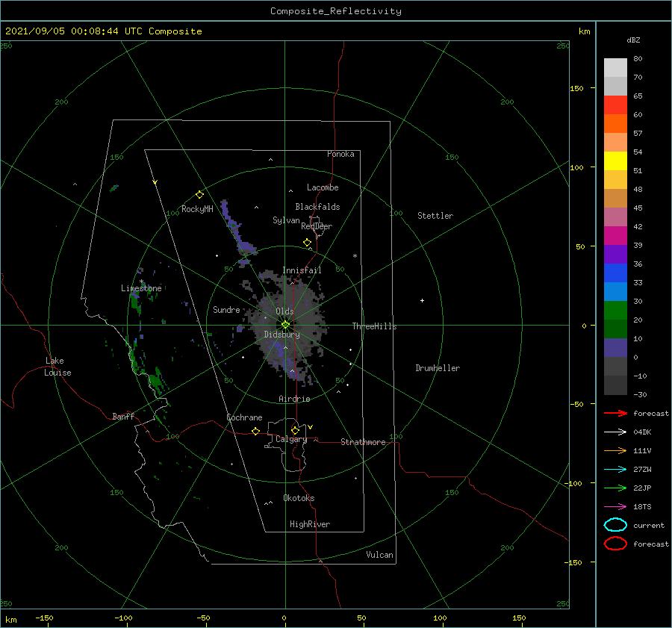672x628 pixels.
Task: Click the yellow diamond marker inside Calgary outline
Action: click(x=295, y=430)
